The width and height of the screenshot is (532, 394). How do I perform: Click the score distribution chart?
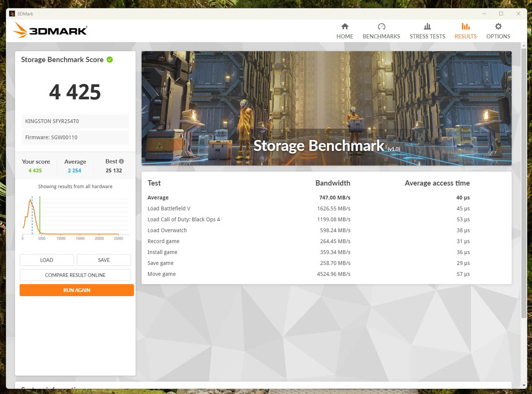coord(75,218)
